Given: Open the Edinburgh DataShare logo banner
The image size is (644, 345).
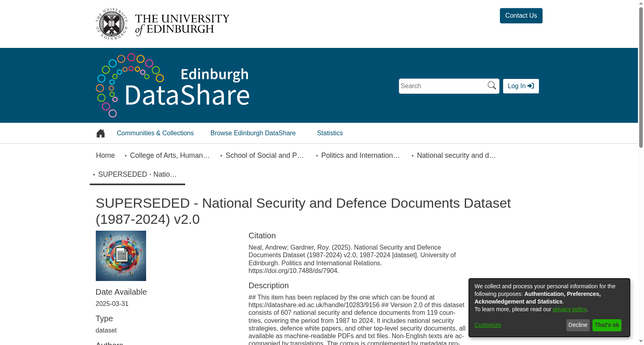Looking at the screenshot, I should point(173,85).
